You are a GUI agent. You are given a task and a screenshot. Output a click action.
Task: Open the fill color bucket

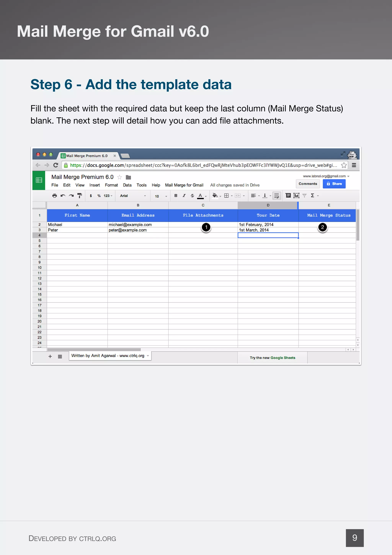coord(216,196)
